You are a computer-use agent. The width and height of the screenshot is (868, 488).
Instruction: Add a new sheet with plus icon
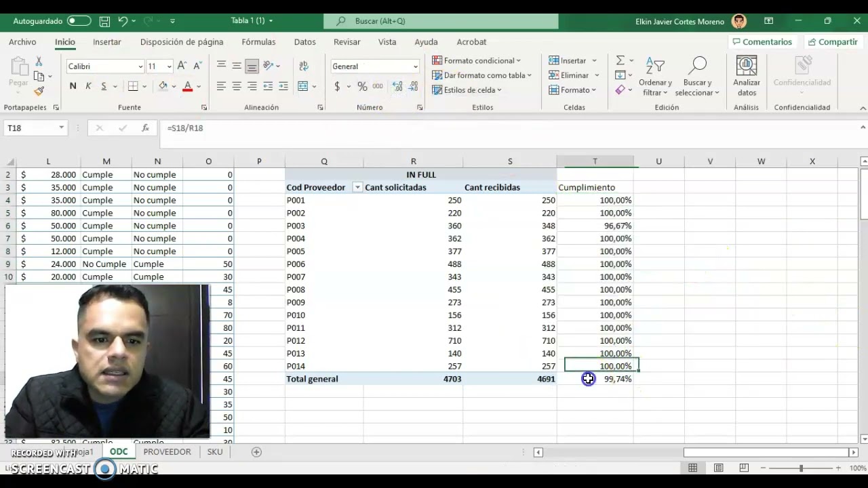[256, 452]
